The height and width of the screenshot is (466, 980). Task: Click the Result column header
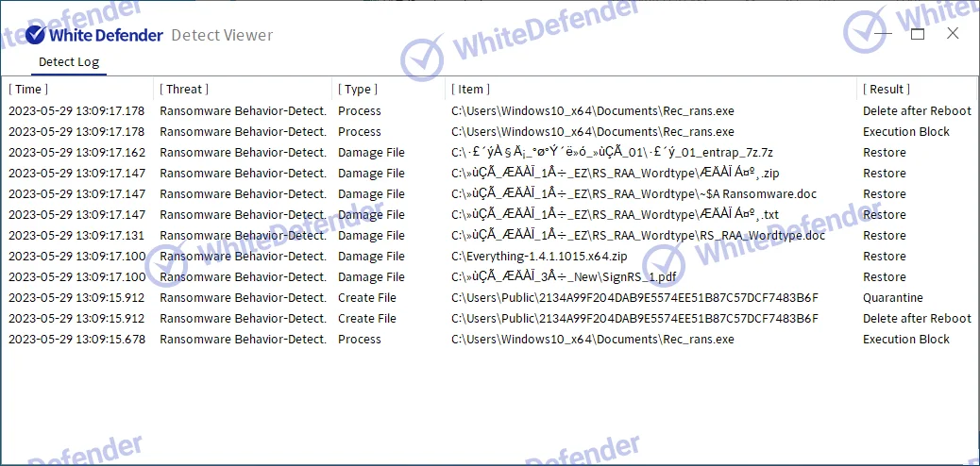click(886, 90)
